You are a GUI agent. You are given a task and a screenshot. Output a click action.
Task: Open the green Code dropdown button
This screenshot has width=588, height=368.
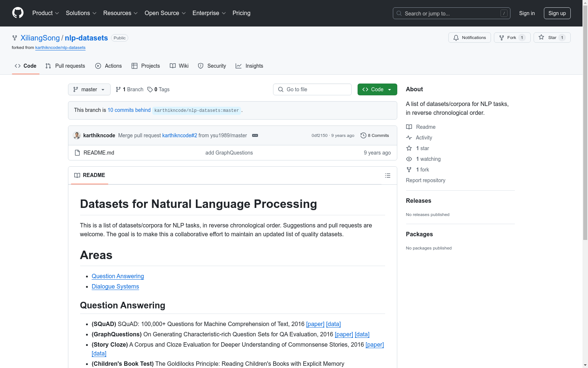377,89
